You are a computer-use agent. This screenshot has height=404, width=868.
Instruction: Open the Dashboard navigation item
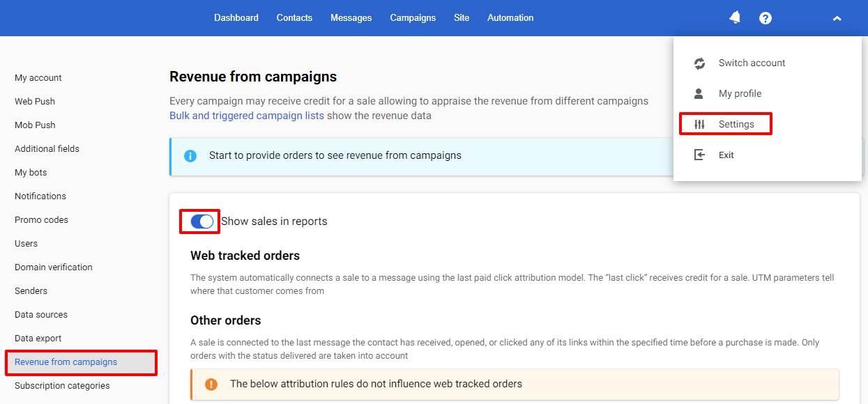tap(236, 18)
